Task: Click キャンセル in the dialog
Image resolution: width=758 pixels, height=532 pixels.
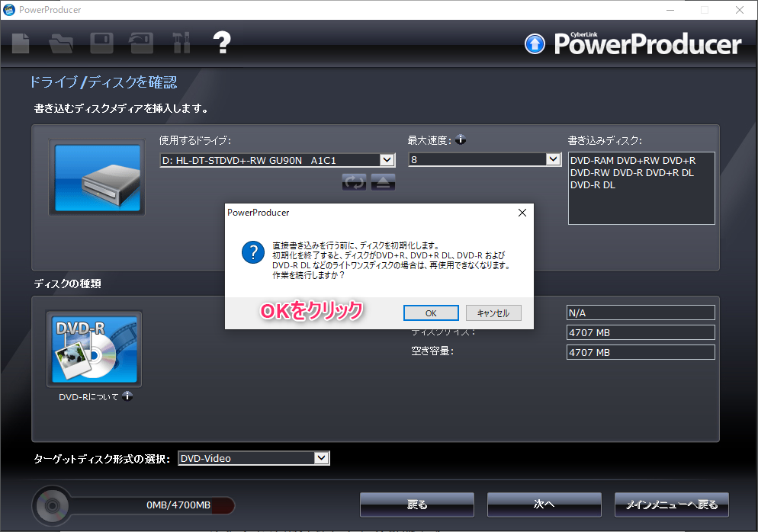Action: click(493, 313)
